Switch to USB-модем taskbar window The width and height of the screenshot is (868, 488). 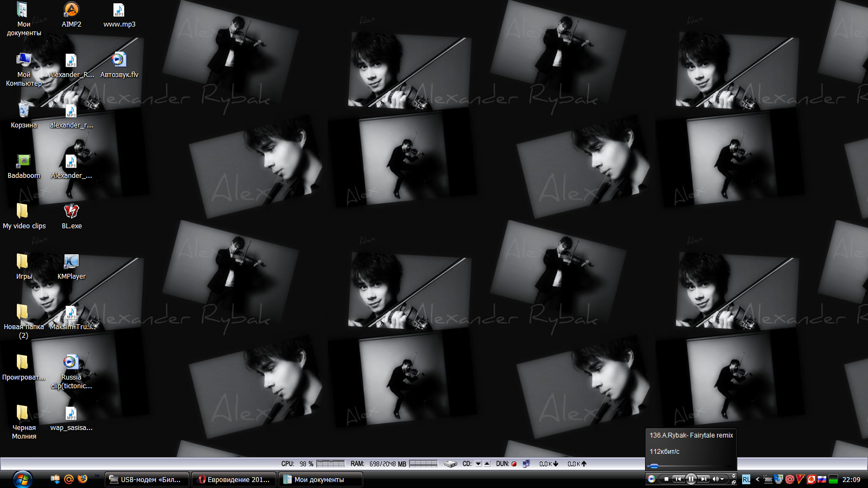147,479
